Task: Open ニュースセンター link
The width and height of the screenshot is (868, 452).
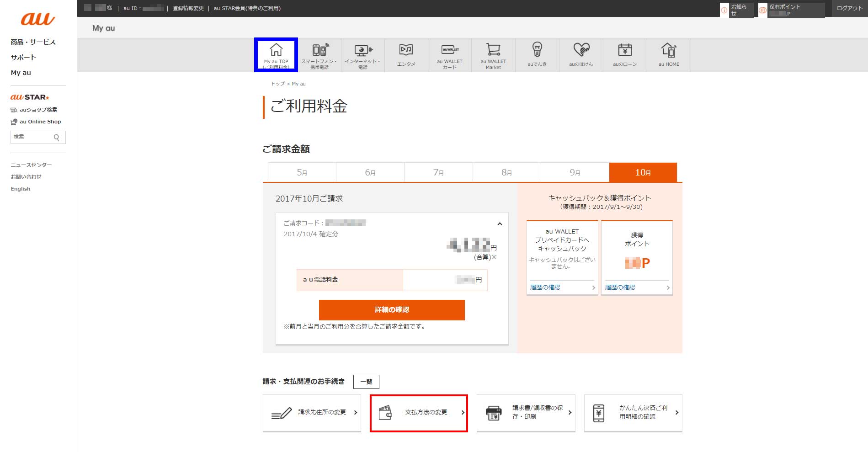Action: 32,165
